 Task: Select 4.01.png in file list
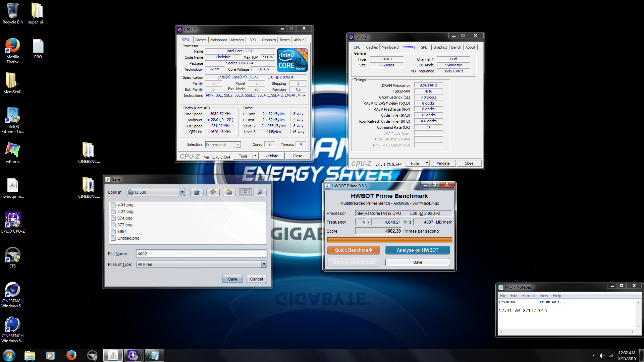point(122,205)
